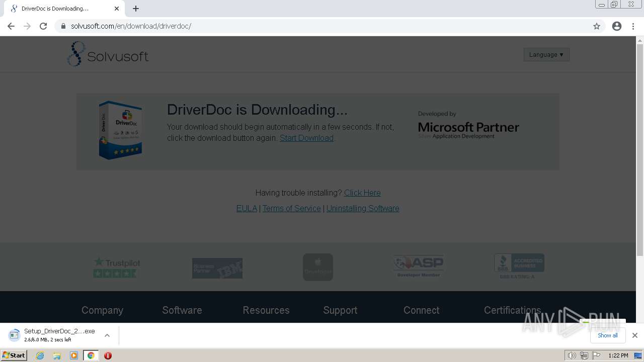Switch to Chrome taskbar button
The width and height of the screenshot is (644, 362).
coord(91,355)
